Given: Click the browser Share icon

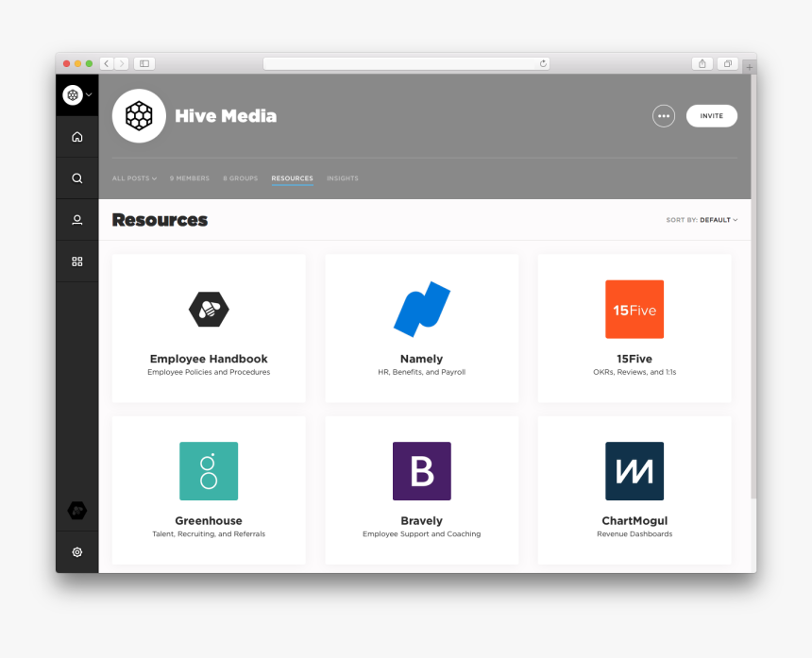Looking at the screenshot, I should point(702,63).
